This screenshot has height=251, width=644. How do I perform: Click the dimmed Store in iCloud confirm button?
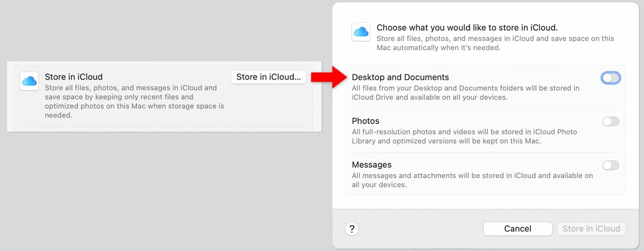pos(591,229)
